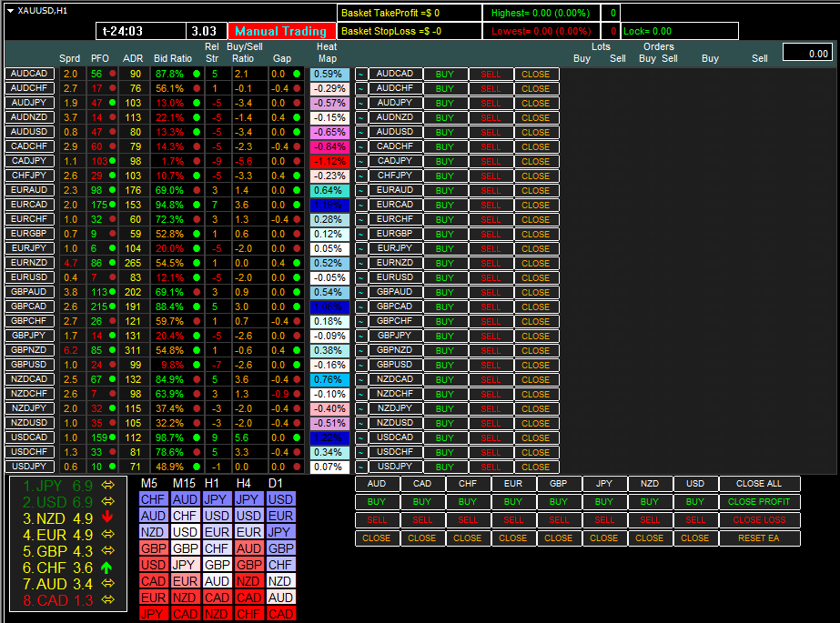This screenshot has width=840, height=623.
Task: Click SELL for the EURUSD row
Action: click(491, 277)
